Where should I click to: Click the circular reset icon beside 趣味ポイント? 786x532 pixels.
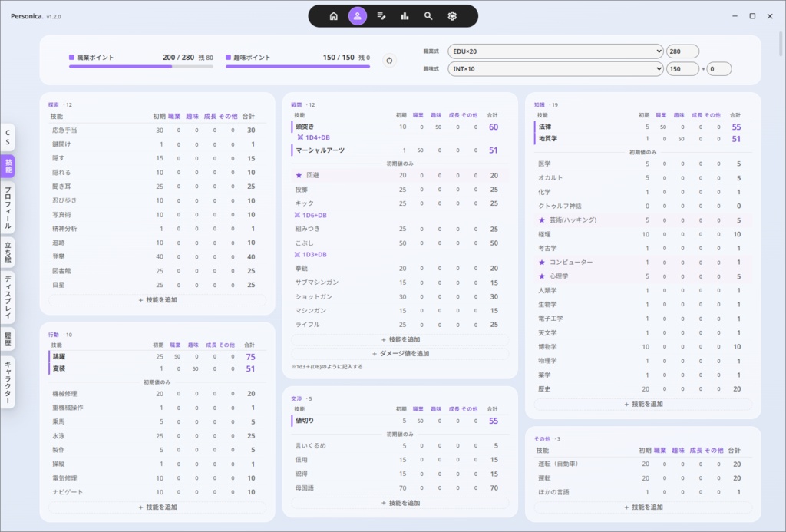(x=389, y=61)
